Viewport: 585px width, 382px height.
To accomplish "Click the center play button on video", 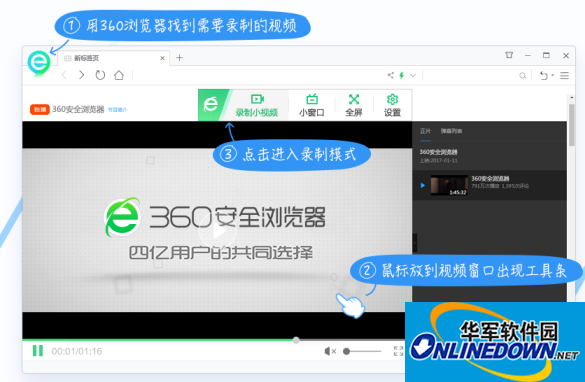I will point(218,232).
